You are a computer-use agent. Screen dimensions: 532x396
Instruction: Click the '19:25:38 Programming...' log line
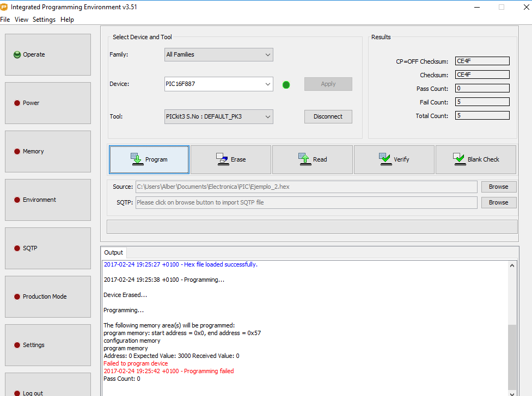[x=164, y=280]
